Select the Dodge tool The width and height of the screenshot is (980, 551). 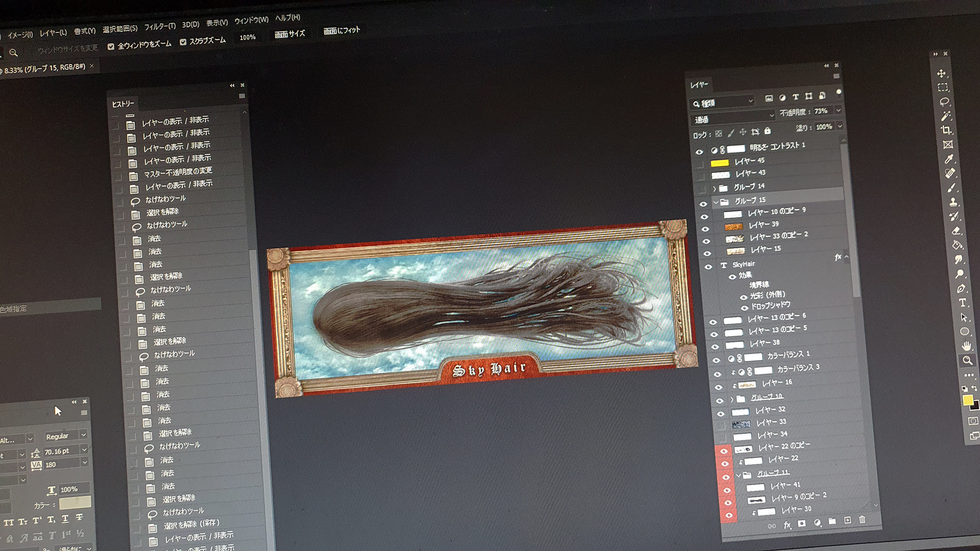[960, 274]
